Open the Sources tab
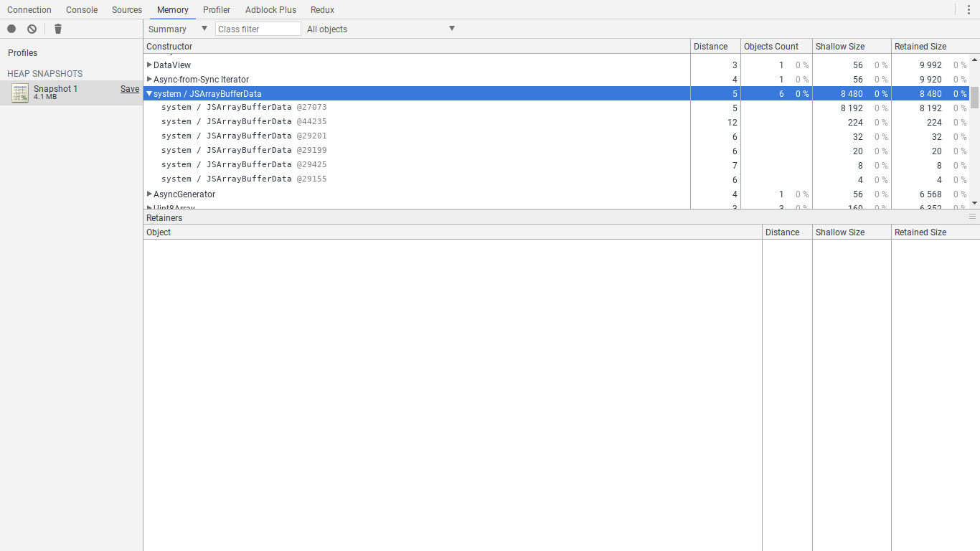This screenshot has height=551, width=980. coord(127,10)
